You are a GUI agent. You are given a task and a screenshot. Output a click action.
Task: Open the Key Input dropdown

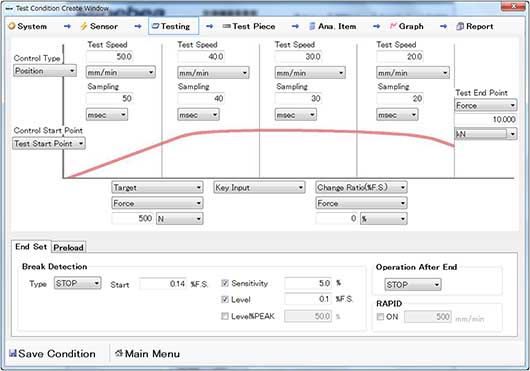click(x=259, y=188)
